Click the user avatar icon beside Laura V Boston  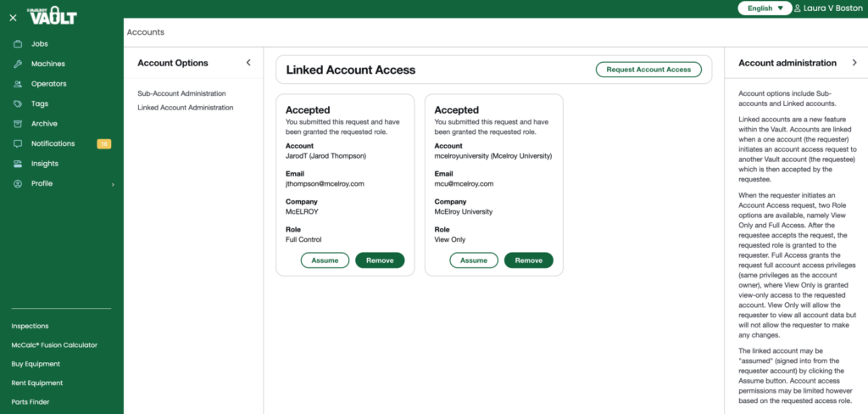(x=798, y=8)
